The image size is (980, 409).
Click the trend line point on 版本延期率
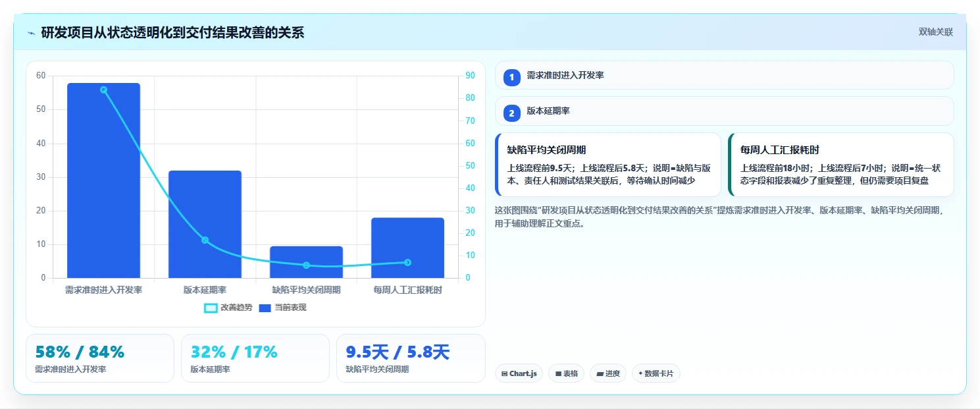coord(205,240)
